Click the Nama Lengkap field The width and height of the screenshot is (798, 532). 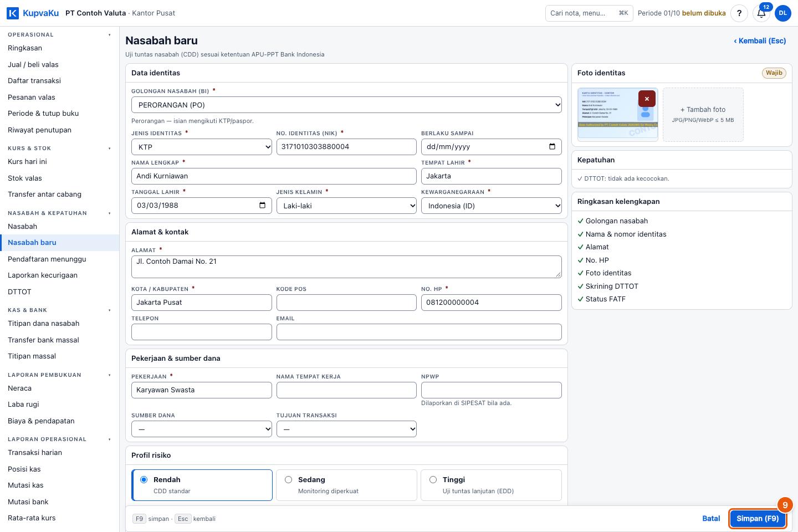[274, 176]
